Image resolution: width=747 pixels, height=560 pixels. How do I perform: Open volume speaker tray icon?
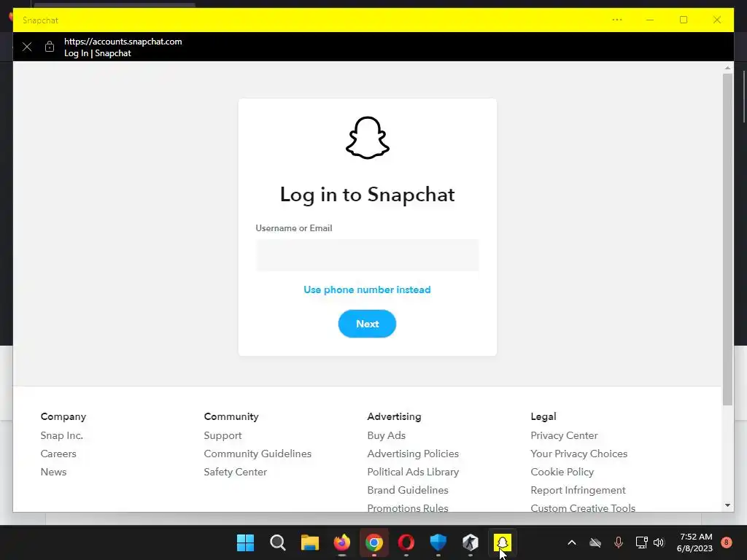tap(659, 542)
